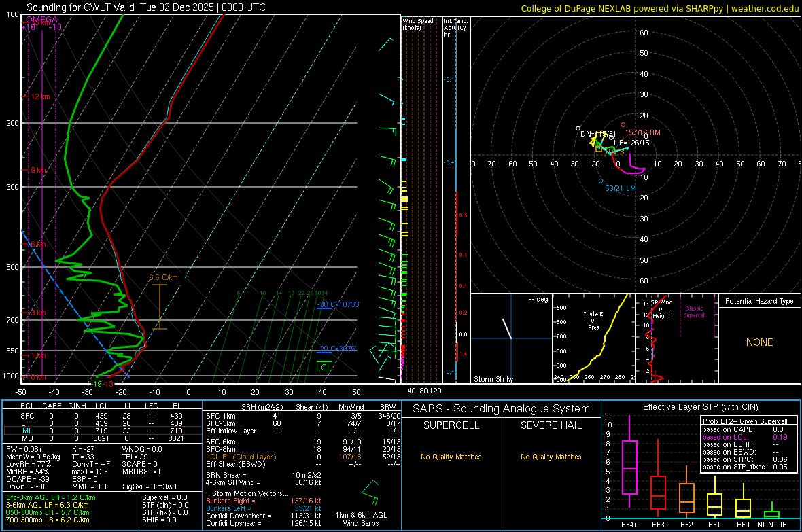Click the "PW = 0.08in" value

click(x=25, y=449)
